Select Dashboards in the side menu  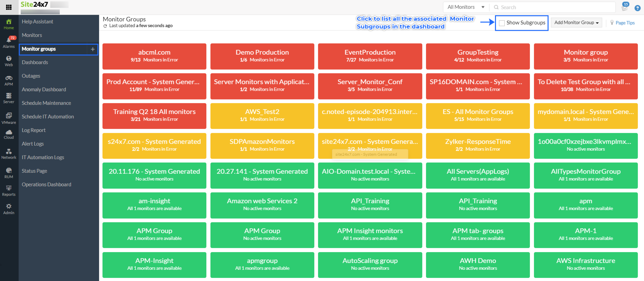(x=35, y=62)
